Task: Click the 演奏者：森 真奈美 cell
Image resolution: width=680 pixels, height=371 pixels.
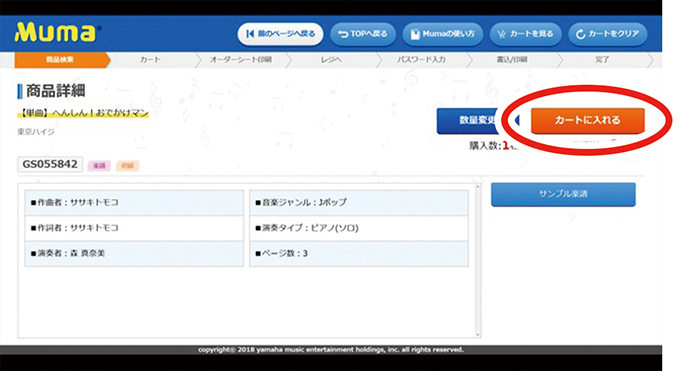Action: click(x=134, y=253)
